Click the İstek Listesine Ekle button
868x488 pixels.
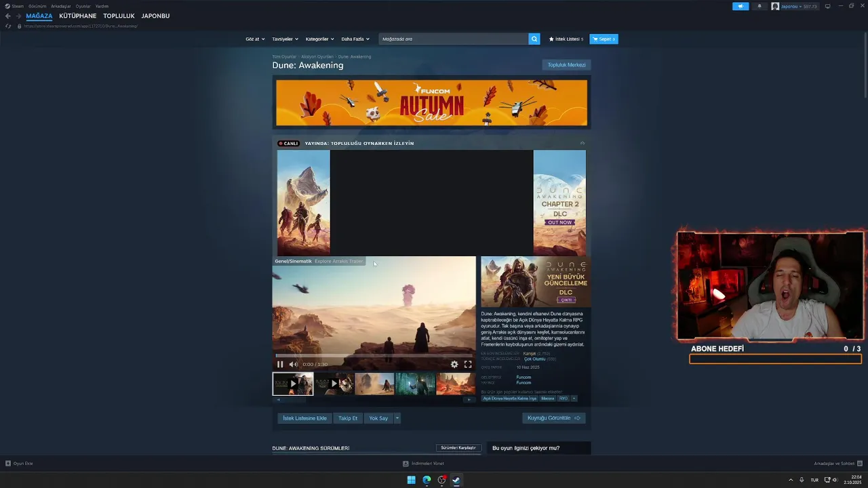click(304, 418)
